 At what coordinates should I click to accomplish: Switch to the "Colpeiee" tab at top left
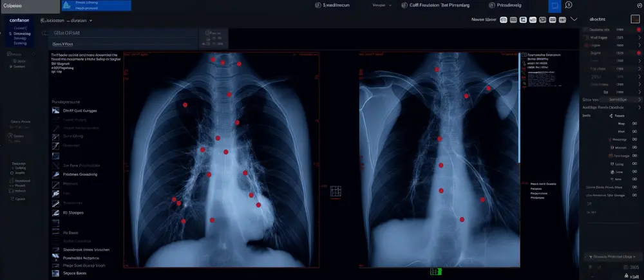(x=30, y=6)
